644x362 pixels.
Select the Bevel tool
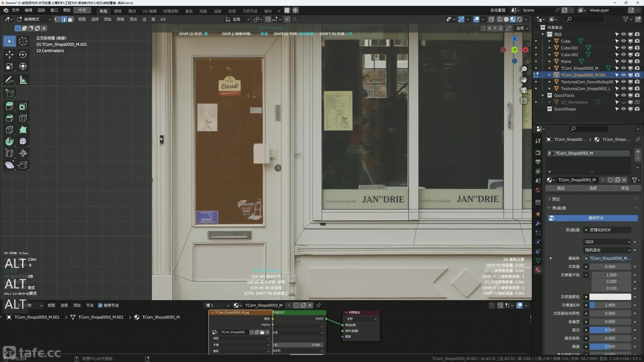click(x=10, y=118)
